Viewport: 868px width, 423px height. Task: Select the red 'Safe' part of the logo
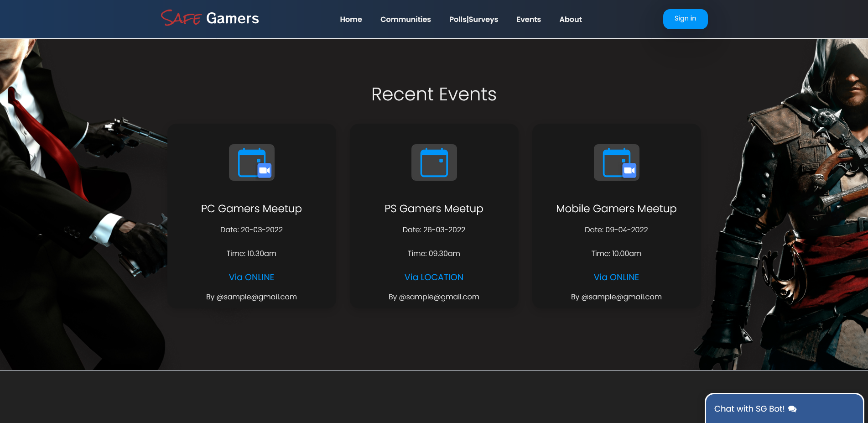(181, 17)
